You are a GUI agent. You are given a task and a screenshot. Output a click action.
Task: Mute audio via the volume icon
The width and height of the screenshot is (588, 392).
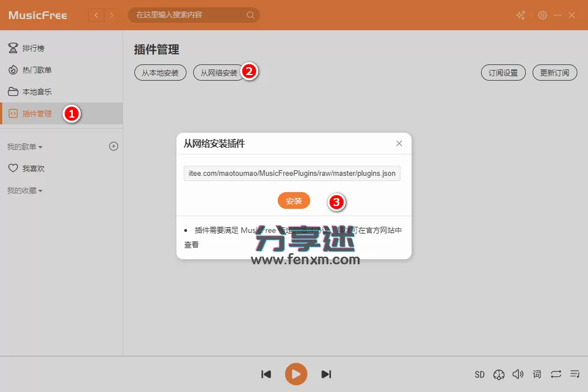click(x=517, y=374)
